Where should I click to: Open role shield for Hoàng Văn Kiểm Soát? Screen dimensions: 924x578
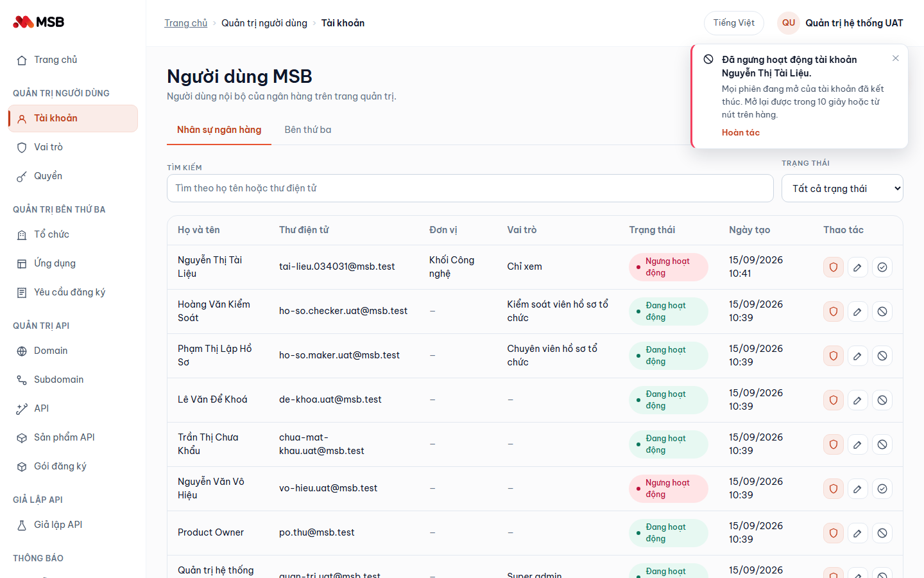point(834,311)
